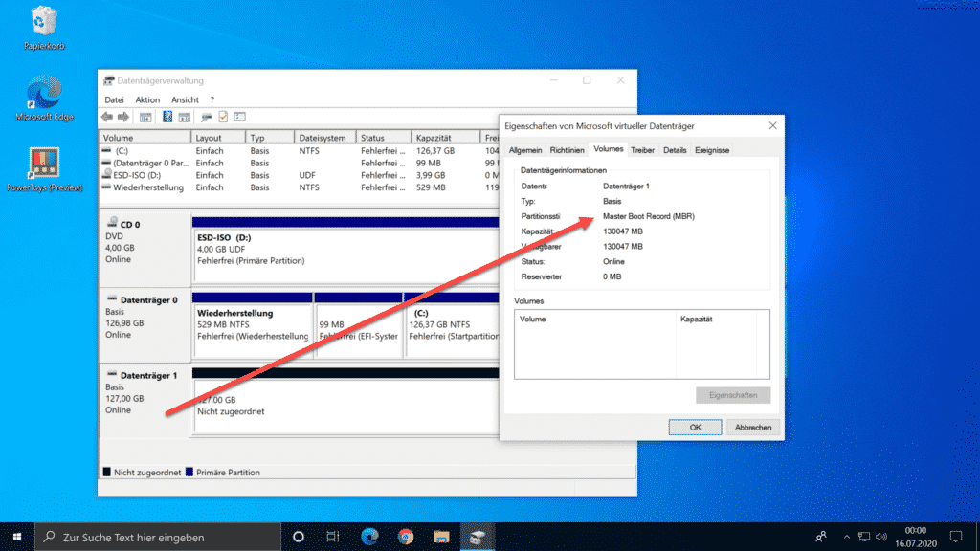Viewport: 980px width, 551px height.
Task: Switch to the Ereignisse tab
Action: point(712,150)
